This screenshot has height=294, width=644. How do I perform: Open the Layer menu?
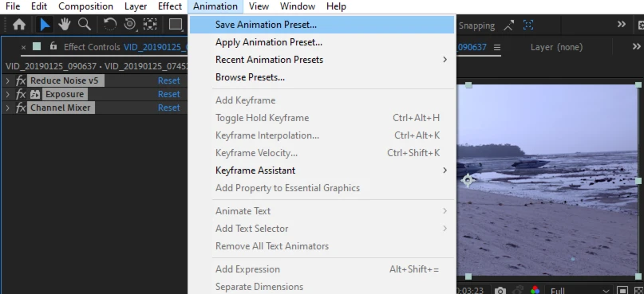[x=136, y=6]
